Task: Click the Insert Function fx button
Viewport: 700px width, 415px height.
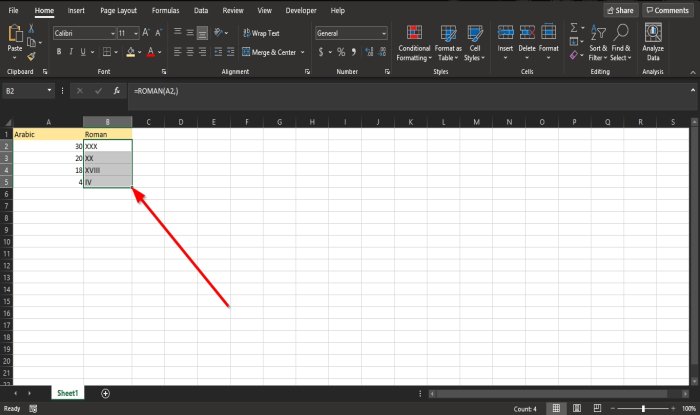Action: pyautogui.click(x=117, y=91)
